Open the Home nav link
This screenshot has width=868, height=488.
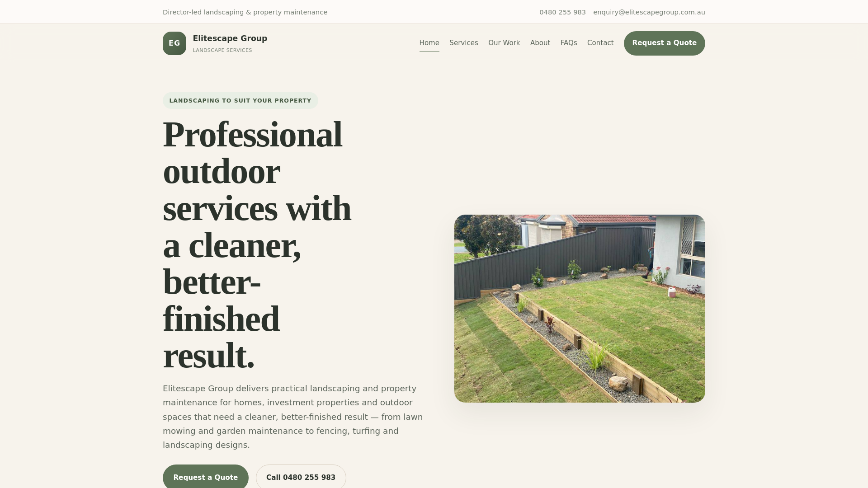click(429, 43)
